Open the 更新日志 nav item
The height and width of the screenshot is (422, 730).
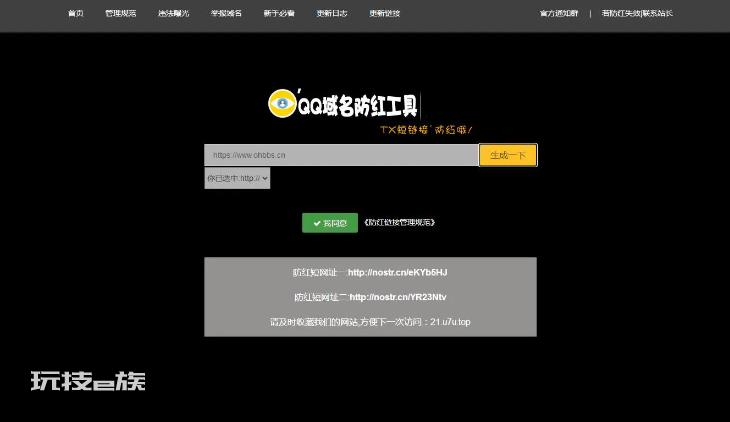point(332,14)
